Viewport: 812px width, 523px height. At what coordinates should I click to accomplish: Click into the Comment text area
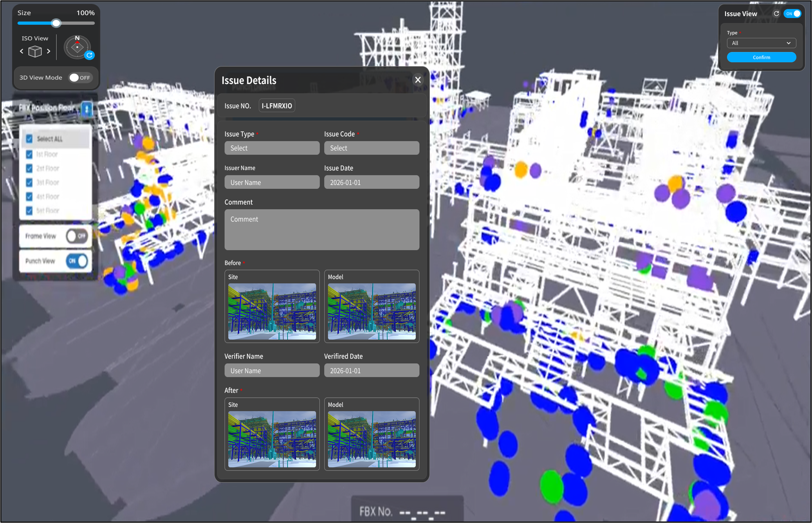pos(321,230)
